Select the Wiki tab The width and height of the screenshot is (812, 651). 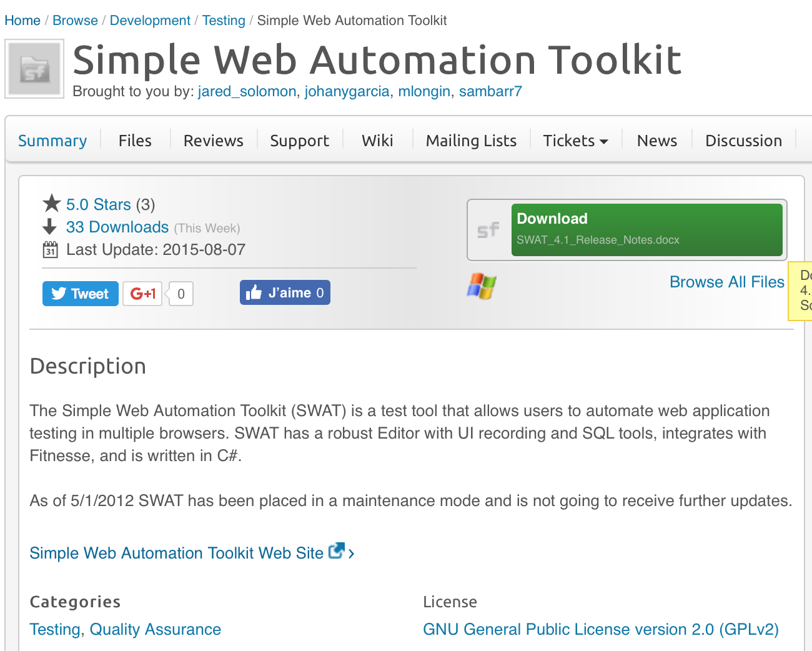pyautogui.click(x=377, y=141)
